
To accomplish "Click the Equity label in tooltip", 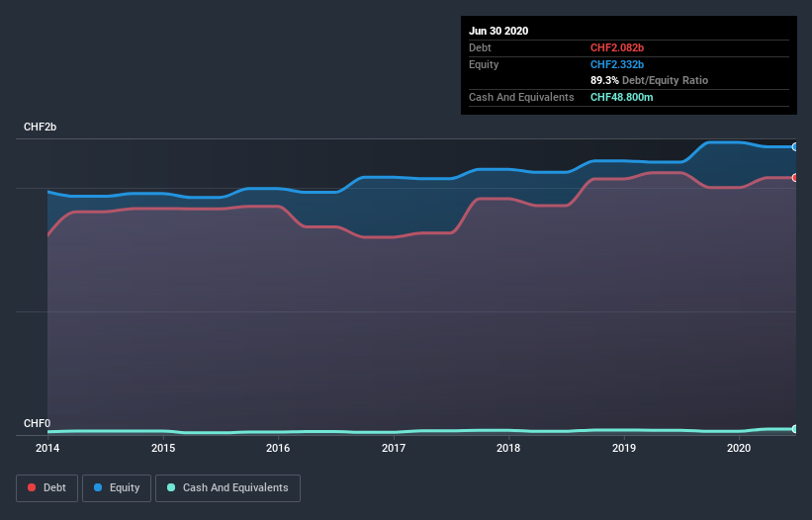I will pos(484,64).
